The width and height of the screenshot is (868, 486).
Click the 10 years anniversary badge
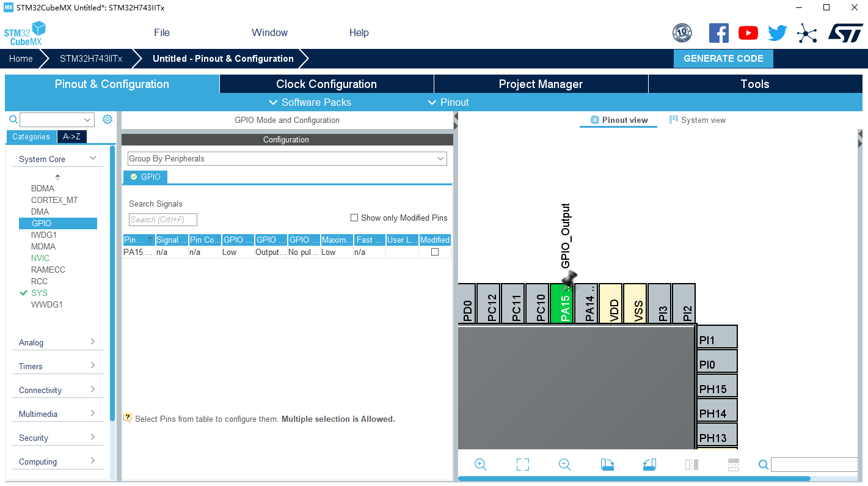pos(682,33)
